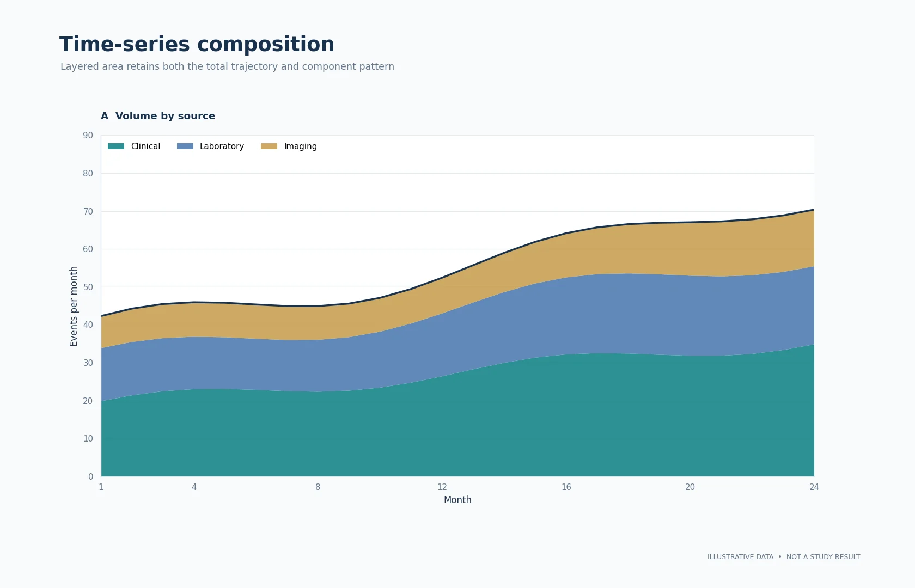Click the Events per month y-axis label
Screen dimensions: 915x588
click(74, 306)
